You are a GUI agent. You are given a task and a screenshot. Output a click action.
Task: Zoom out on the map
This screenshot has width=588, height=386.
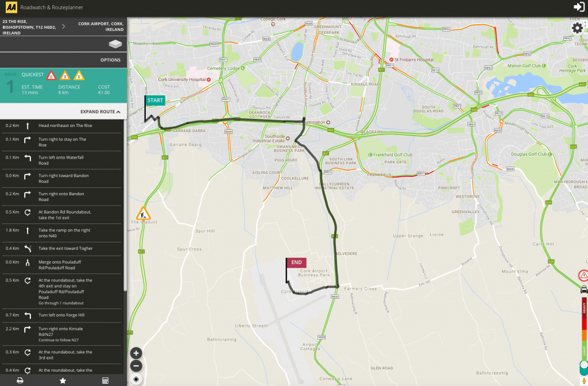coord(136,366)
